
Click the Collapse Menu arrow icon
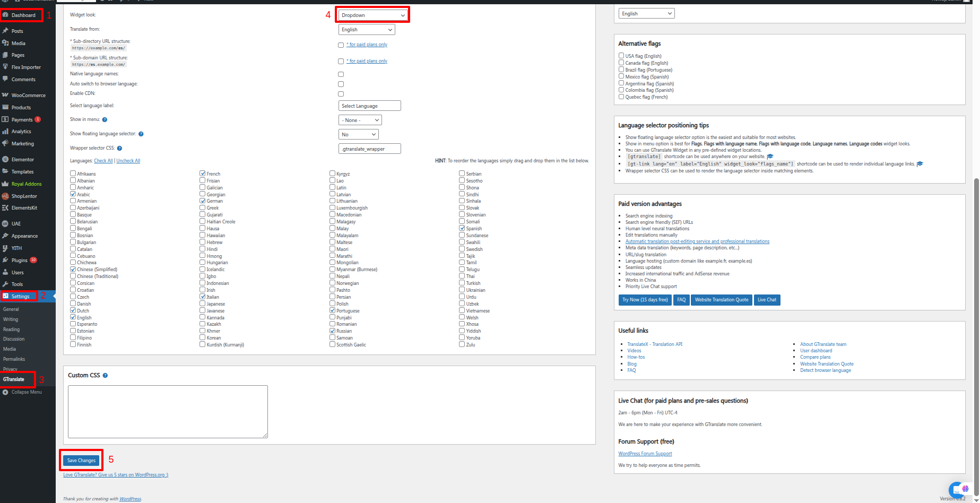5,393
